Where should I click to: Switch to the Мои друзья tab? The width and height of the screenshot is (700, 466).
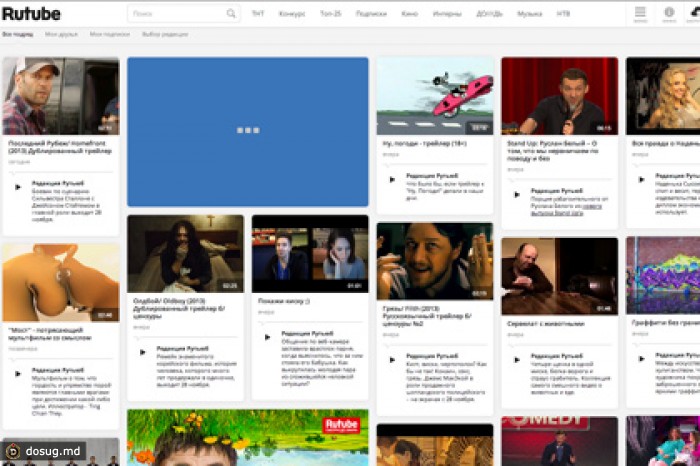coord(60,34)
